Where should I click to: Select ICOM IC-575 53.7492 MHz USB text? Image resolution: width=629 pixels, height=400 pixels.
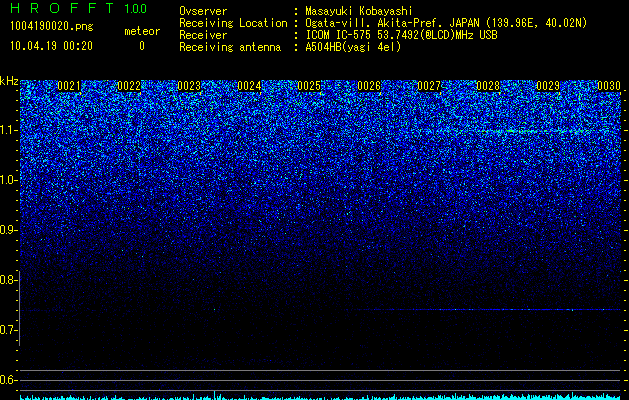402,35
